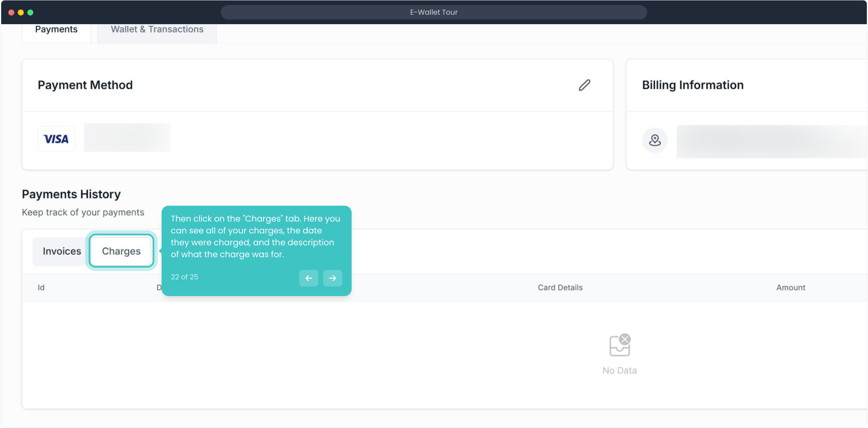Edit payment method with pencil icon
Viewport: 868px width, 428px height.
click(x=584, y=85)
